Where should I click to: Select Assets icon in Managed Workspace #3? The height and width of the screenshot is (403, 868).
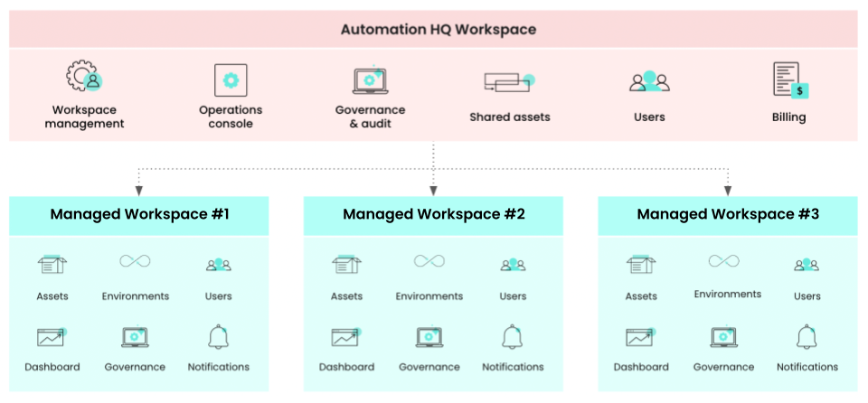(x=641, y=265)
